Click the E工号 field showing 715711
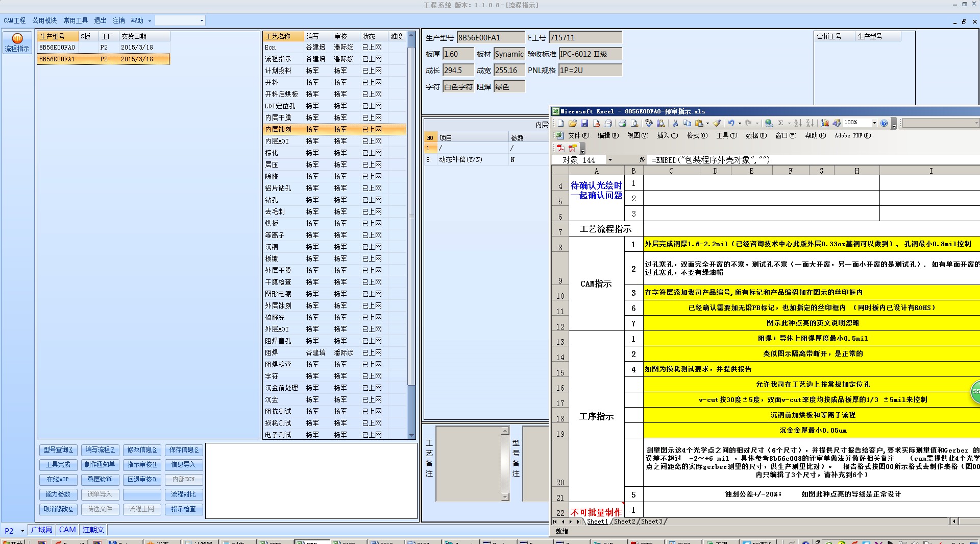 coord(585,37)
